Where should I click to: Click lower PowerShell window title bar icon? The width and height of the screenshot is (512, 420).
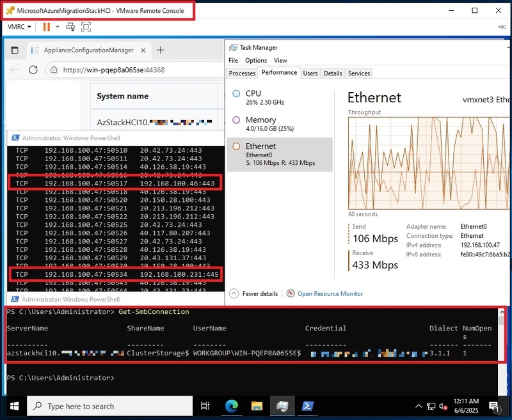click(15, 299)
